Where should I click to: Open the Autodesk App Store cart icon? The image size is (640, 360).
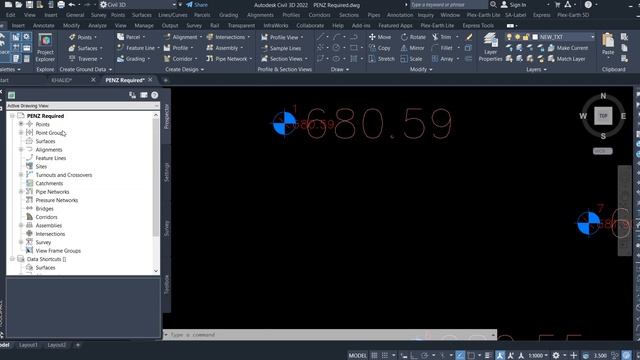558,4
